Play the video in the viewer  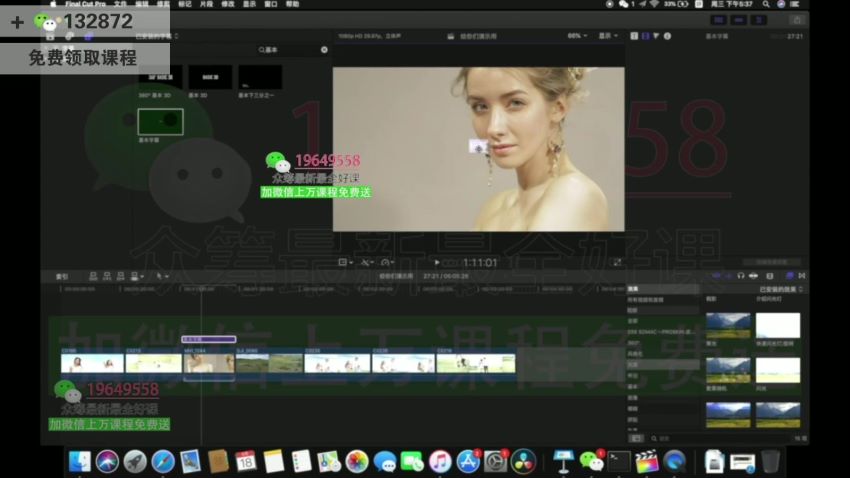(436, 262)
